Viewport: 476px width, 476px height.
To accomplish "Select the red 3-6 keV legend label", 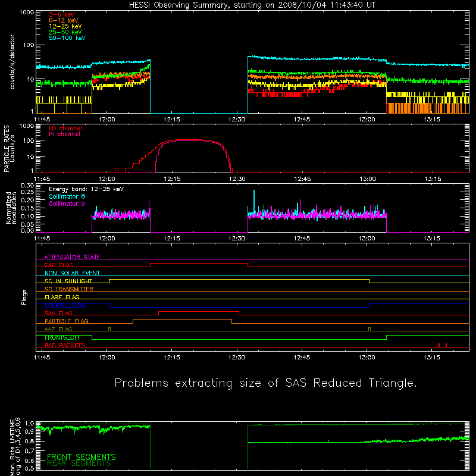I will 62,14.
